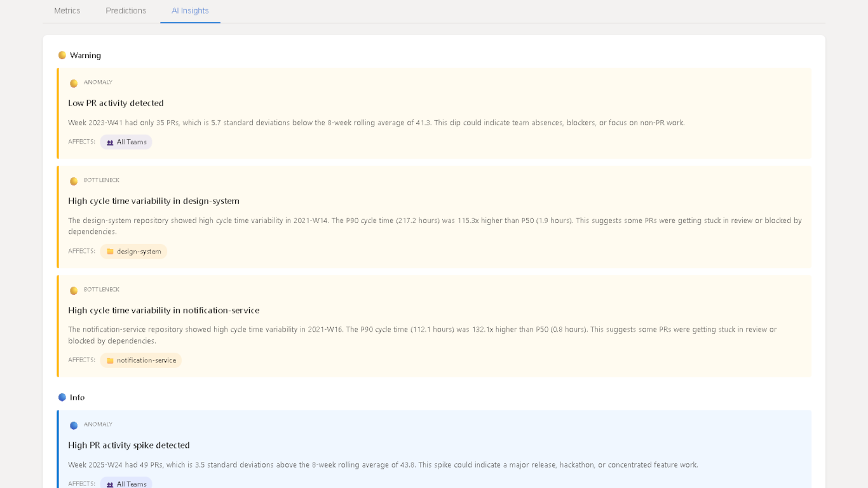
Task: Click All Teams tag under PR activity spike
Action: [126, 483]
